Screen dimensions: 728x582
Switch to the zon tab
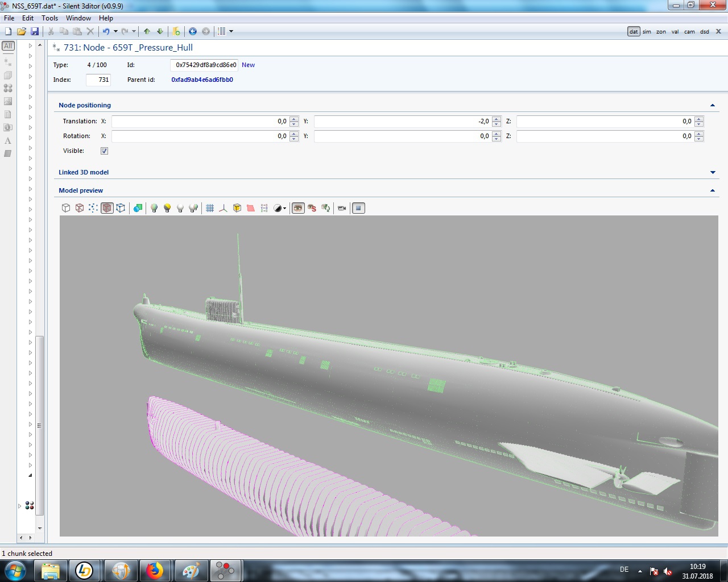661,32
